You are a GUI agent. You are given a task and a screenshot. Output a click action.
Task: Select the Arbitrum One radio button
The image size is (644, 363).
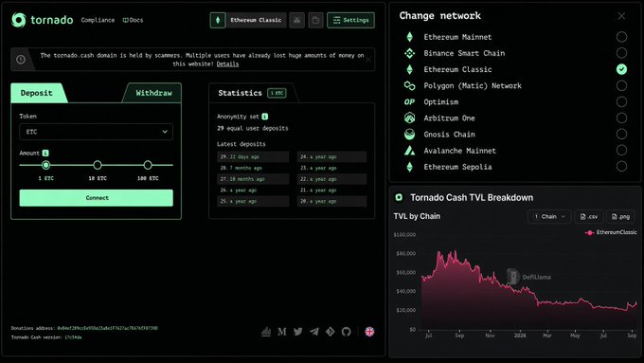(621, 118)
